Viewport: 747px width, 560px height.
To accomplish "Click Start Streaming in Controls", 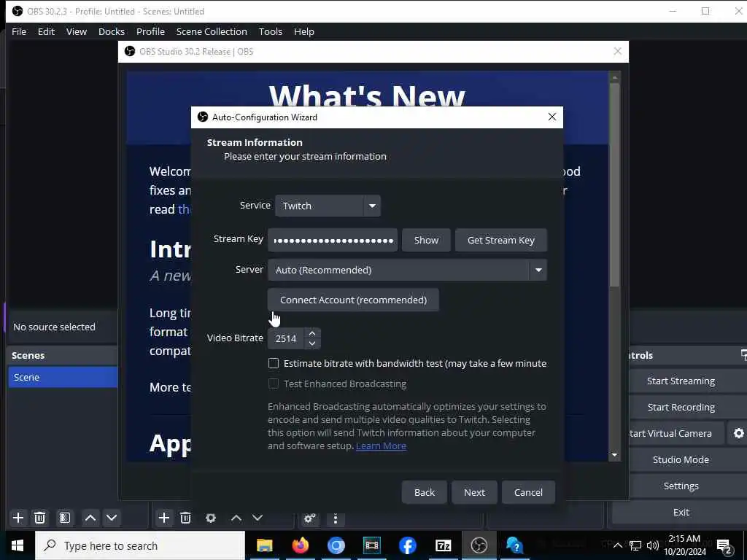I will coord(681,381).
